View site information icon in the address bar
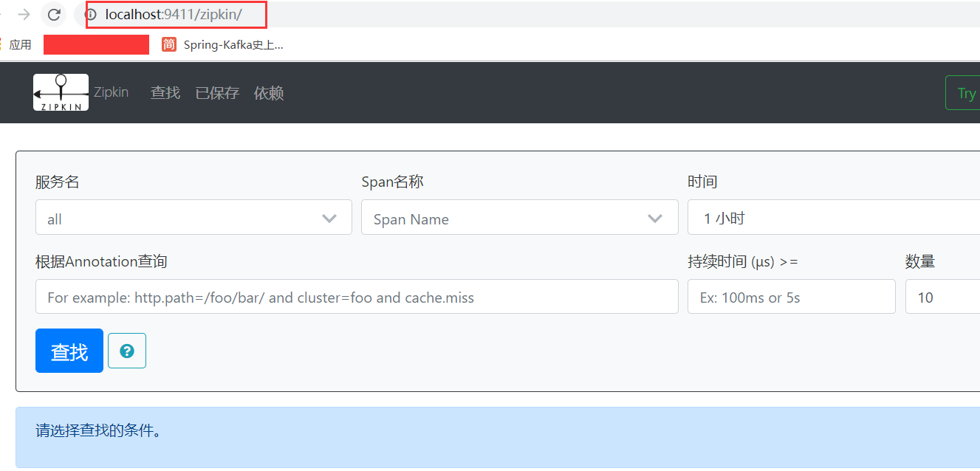 point(92,14)
